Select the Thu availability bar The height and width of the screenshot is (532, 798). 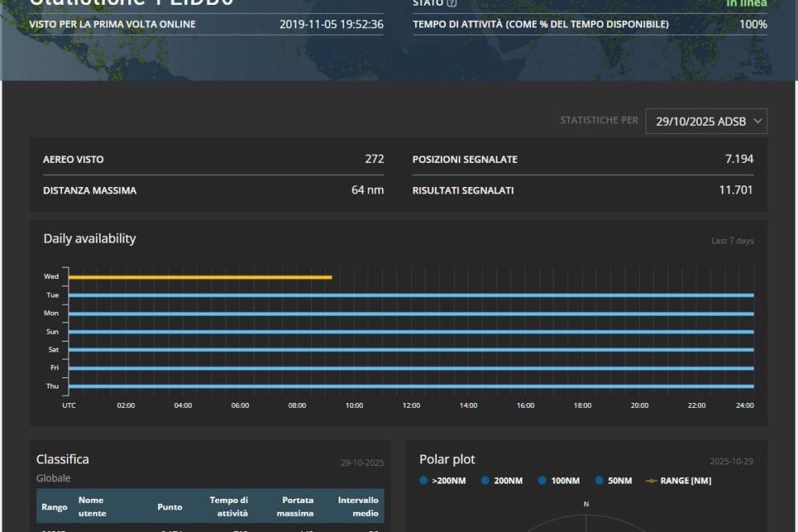(411, 386)
